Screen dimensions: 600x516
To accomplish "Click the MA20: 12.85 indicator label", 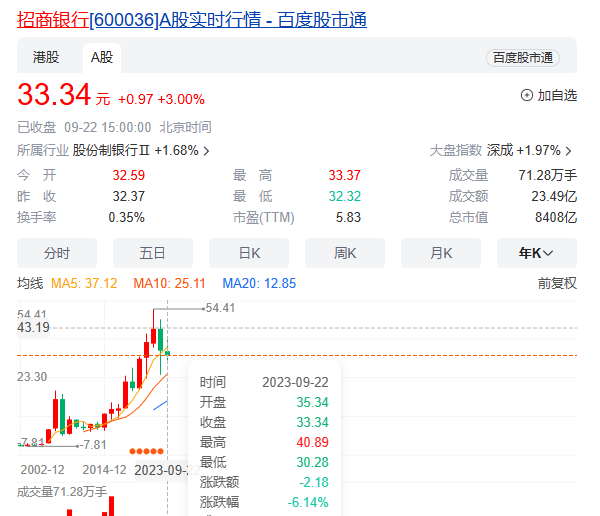I will (259, 283).
